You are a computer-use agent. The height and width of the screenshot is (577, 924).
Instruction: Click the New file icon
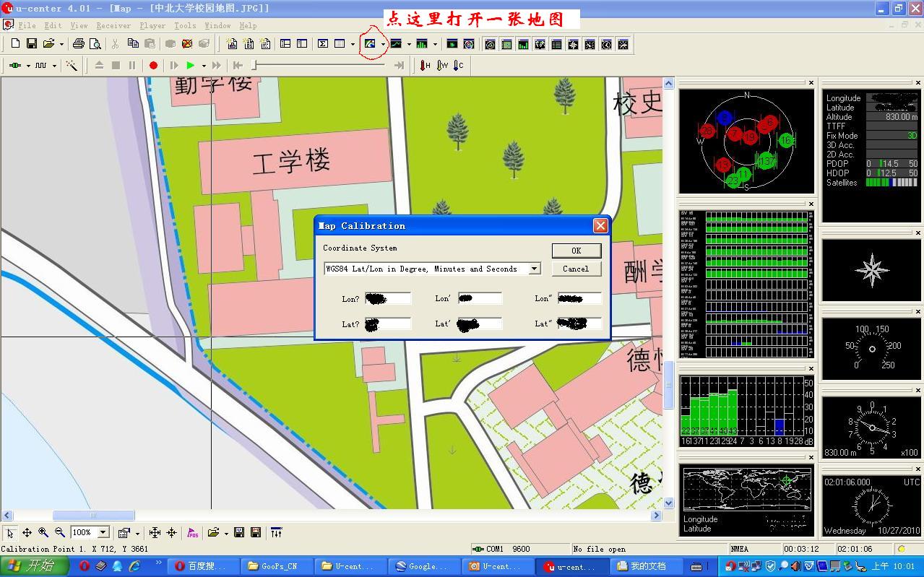[x=15, y=44]
